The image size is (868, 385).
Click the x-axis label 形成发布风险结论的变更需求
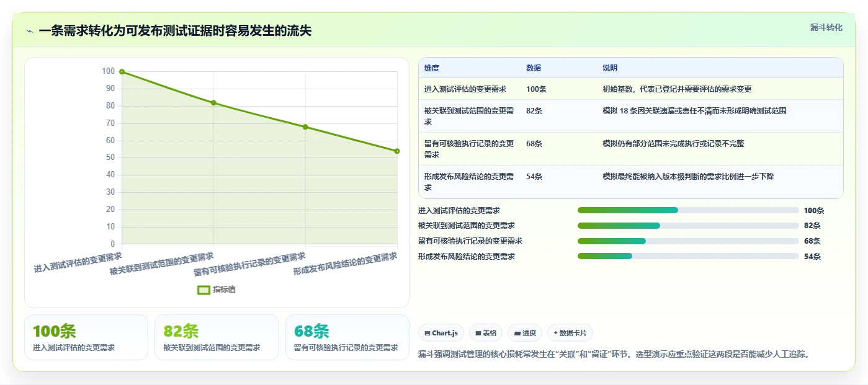(x=345, y=265)
